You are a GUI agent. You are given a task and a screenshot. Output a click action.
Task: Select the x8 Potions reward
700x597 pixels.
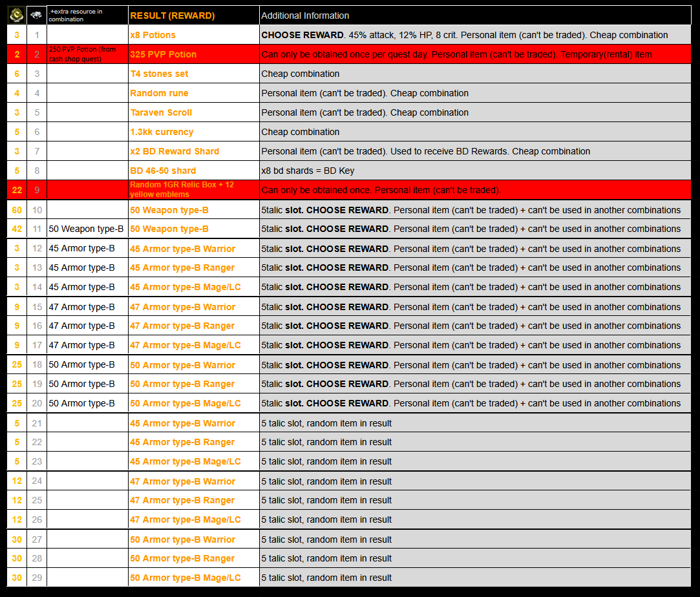pyautogui.click(x=153, y=35)
